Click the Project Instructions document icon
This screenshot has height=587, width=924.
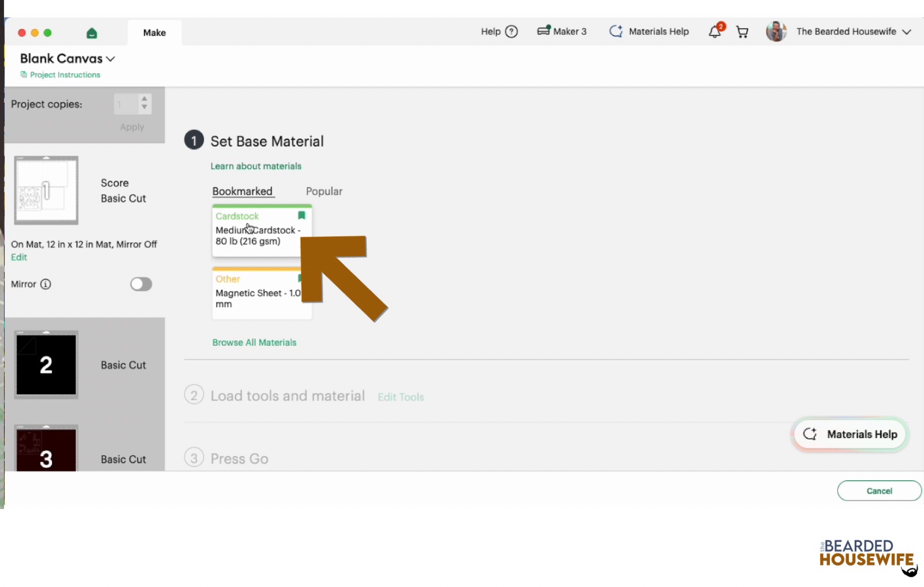point(24,74)
